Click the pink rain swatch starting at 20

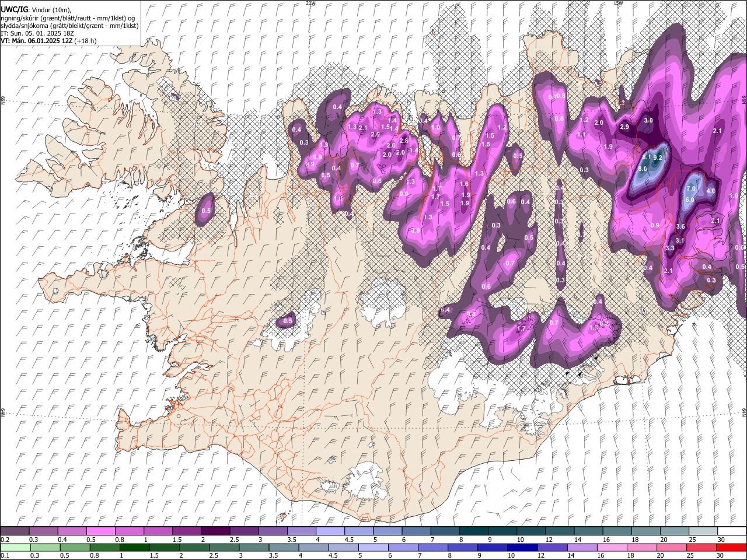coord(671,547)
